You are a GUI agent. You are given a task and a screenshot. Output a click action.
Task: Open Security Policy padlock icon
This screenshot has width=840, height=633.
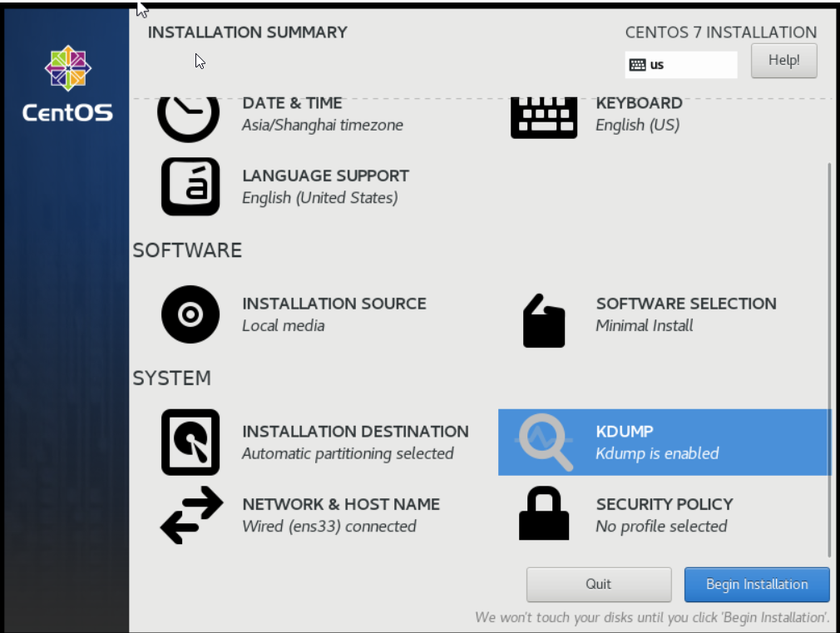point(544,513)
